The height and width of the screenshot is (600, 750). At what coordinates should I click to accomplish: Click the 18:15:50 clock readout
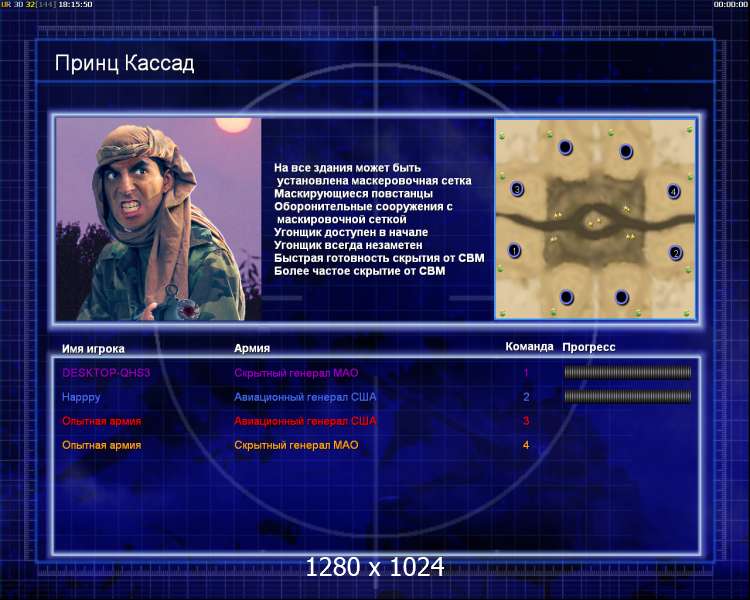[76, 4]
